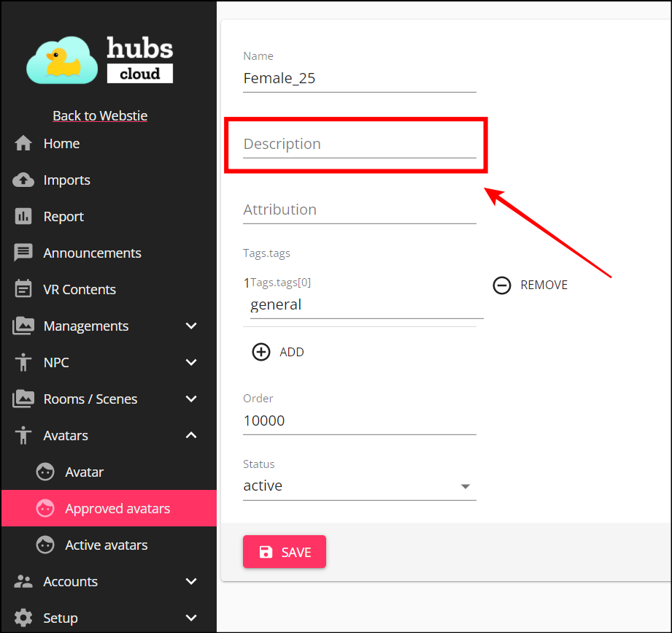Select Approved avatars in sidebar

point(109,508)
